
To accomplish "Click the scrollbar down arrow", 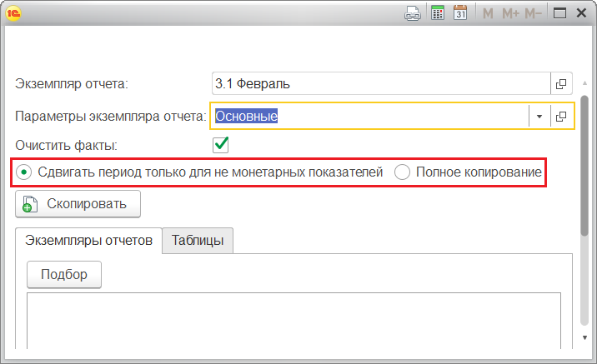I will [x=584, y=337].
